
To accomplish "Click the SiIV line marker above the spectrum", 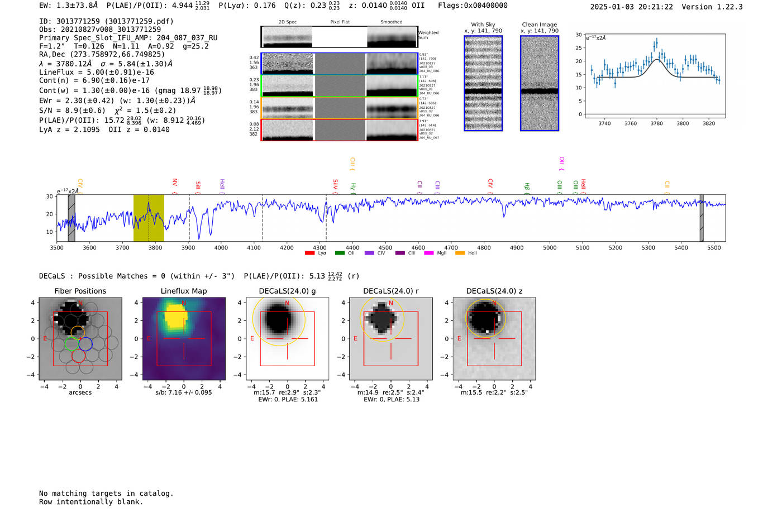I will click(335, 186).
